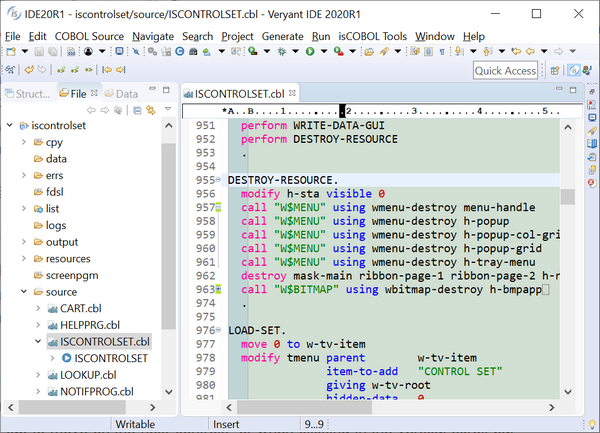
Task: Click the green Run button in toolbar
Action: point(310,51)
